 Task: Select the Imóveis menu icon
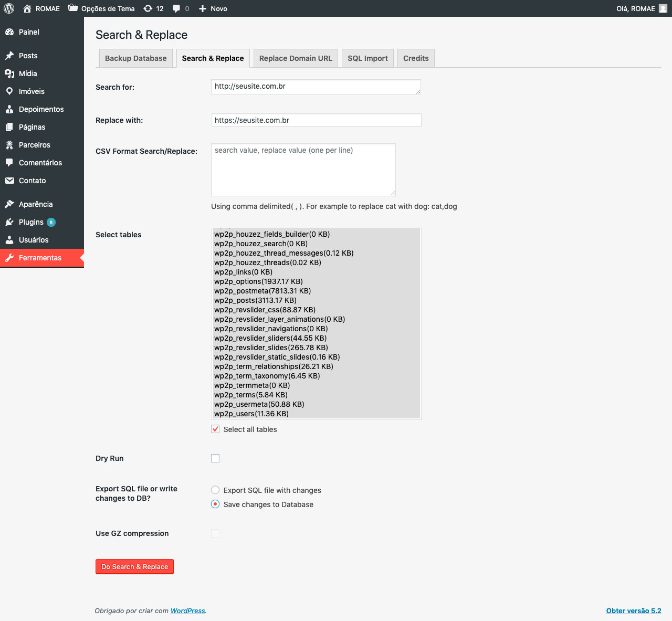click(10, 91)
